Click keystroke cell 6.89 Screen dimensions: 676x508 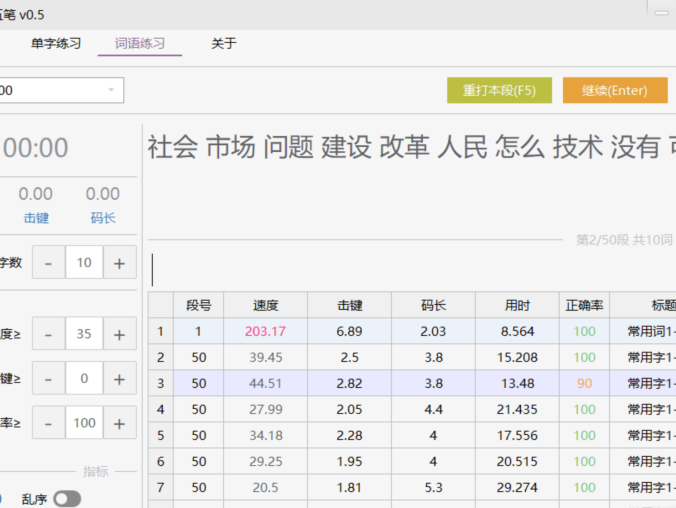(350, 331)
